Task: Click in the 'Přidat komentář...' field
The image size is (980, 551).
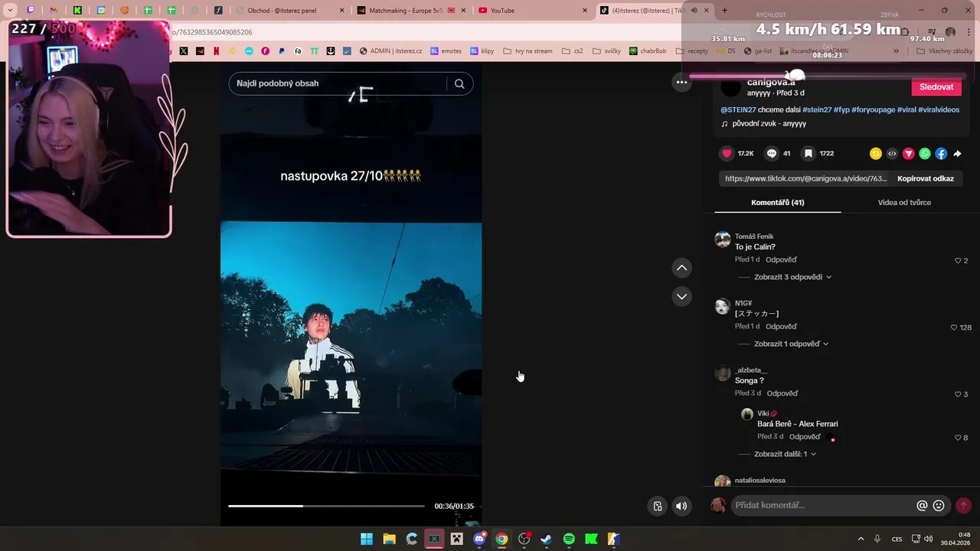Action: coord(823,506)
